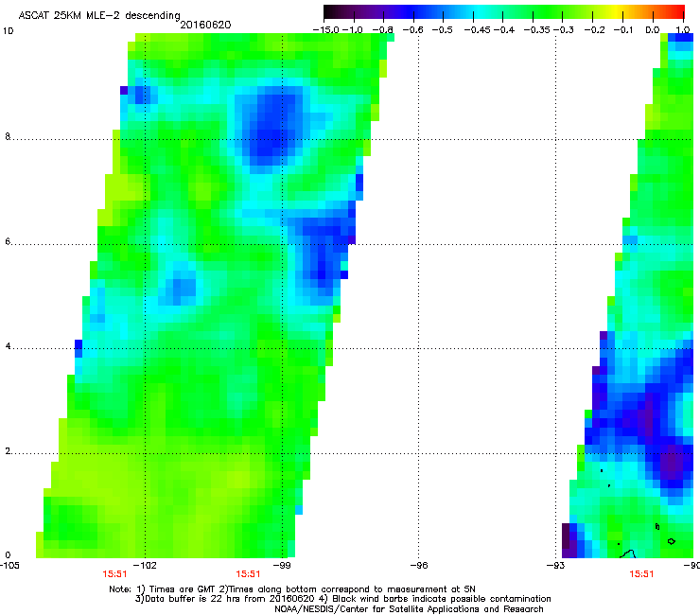Click the 0.0 color scale label
Screen dimensions: 700x615
click(x=653, y=30)
